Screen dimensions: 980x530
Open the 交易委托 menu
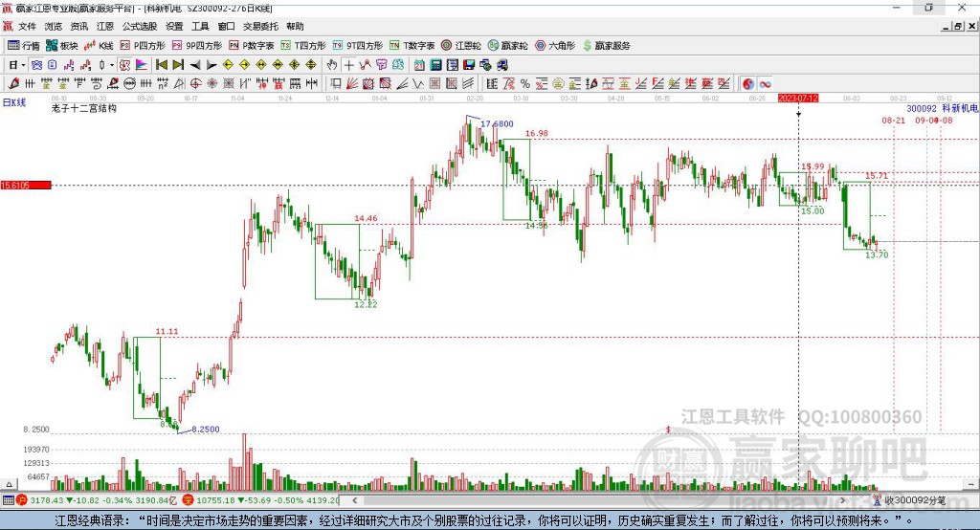[x=260, y=26]
